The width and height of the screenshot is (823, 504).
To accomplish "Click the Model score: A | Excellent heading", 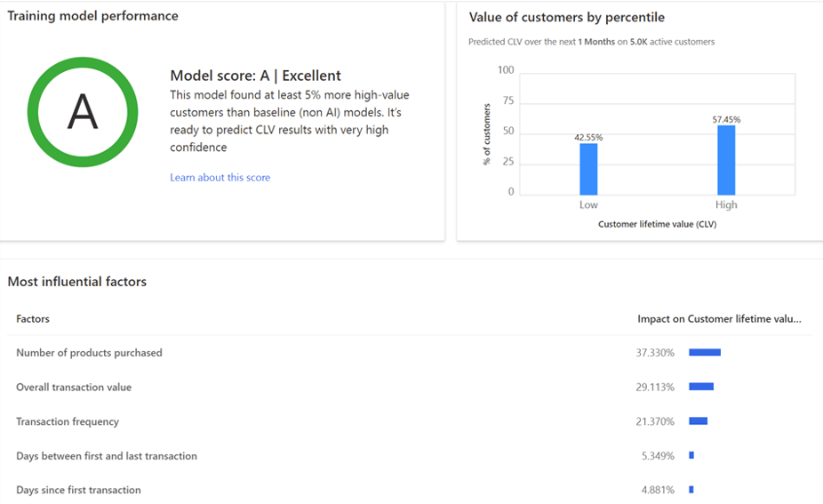I will [255, 76].
